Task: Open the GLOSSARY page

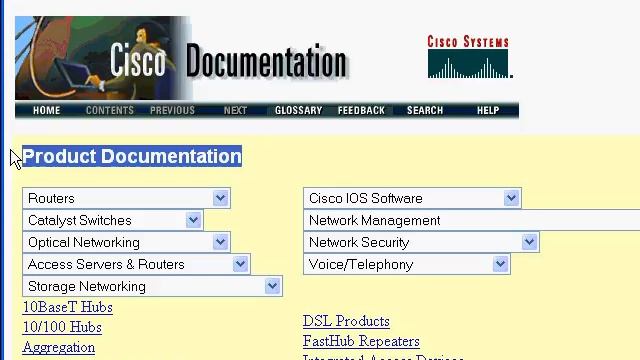Action: pos(298,110)
